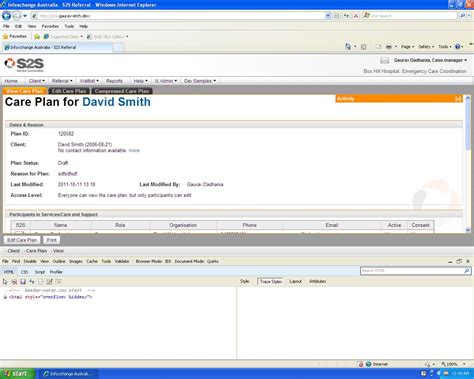Click the Print button below care plan

[51, 240]
